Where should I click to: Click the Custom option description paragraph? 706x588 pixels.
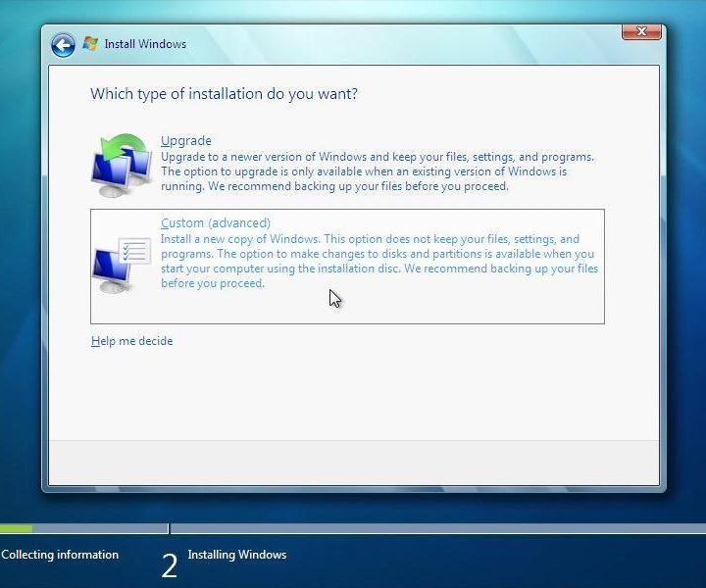(x=379, y=261)
